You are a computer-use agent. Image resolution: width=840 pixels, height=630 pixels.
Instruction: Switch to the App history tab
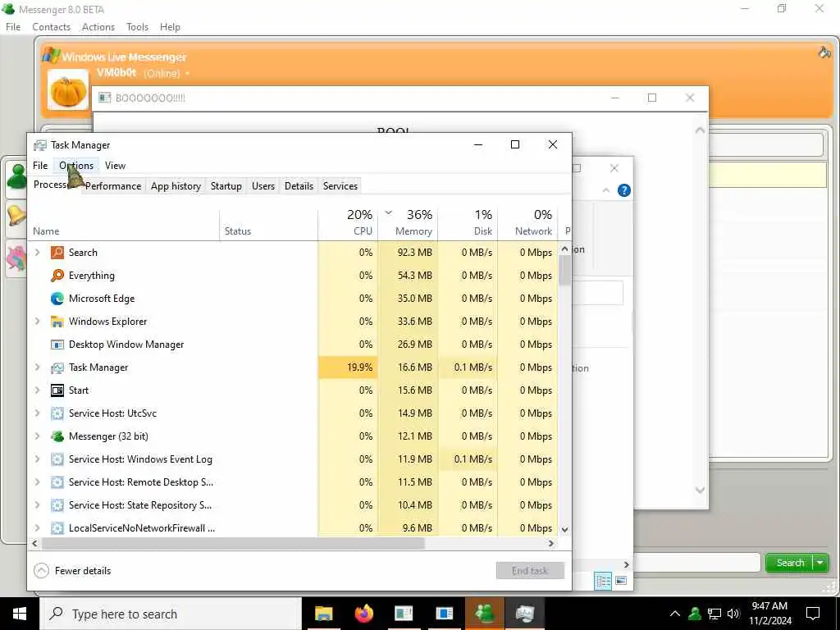(176, 186)
